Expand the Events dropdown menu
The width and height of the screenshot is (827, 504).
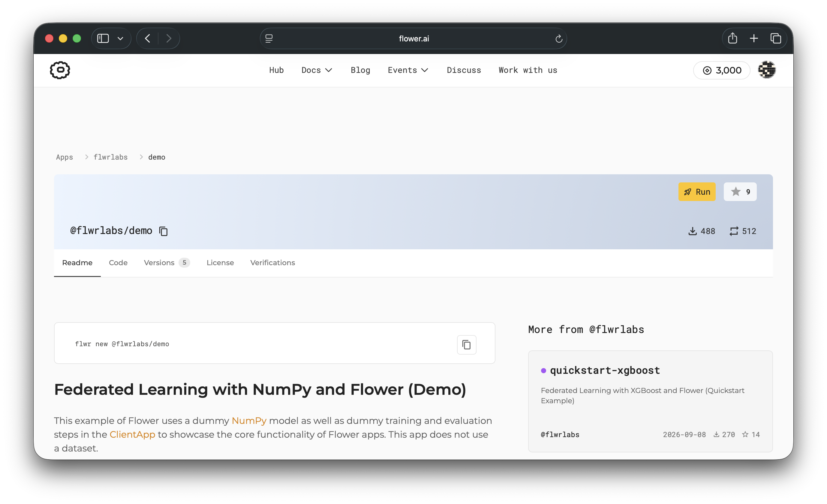click(408, 70)
